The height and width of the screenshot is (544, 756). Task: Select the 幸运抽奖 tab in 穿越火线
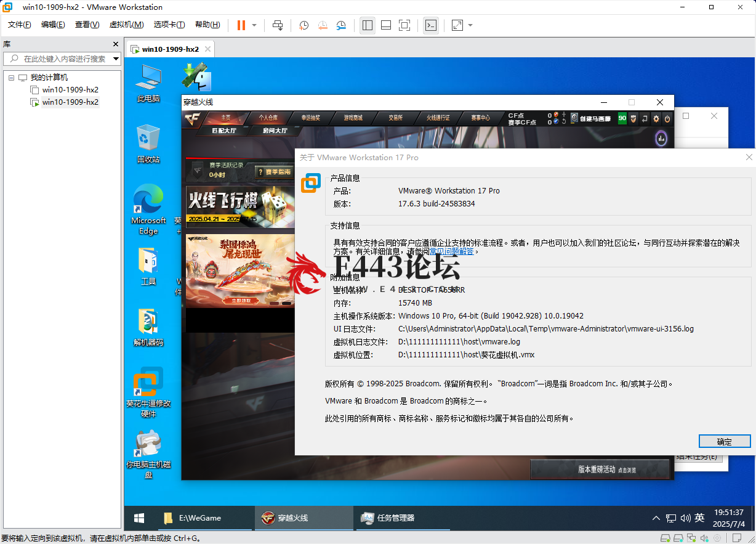tap(310, 118)
